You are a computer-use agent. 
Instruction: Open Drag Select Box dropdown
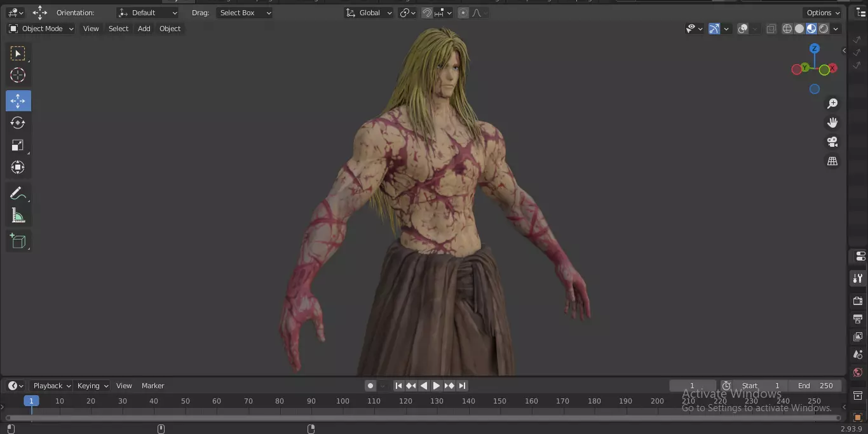(245, 13)
